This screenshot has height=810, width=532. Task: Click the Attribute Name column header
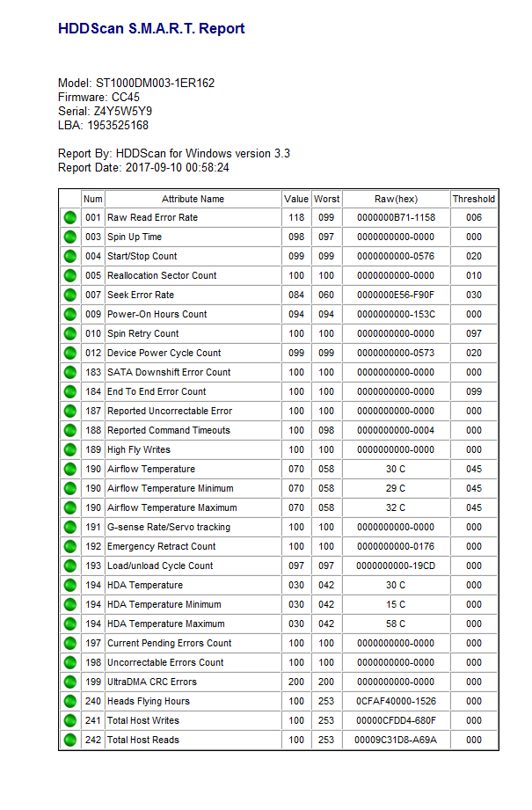point(193,199)
